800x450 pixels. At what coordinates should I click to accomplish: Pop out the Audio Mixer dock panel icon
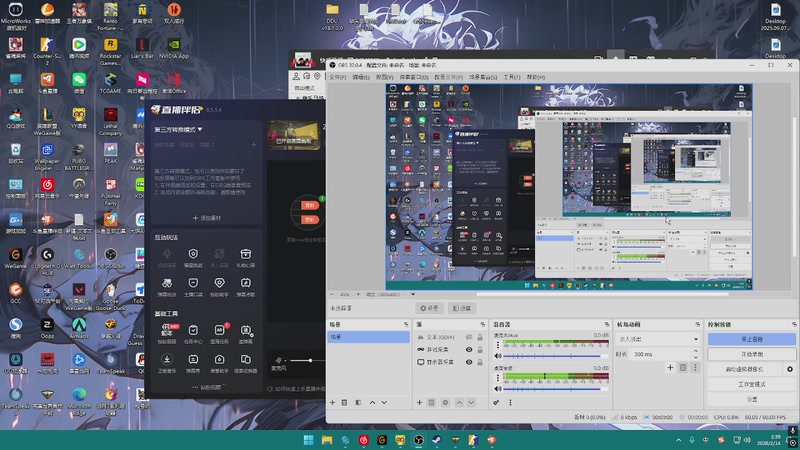pos(607,324)
